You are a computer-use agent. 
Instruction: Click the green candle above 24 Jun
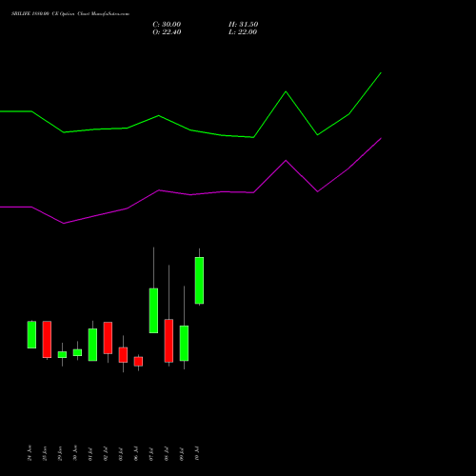pos(31,334)
